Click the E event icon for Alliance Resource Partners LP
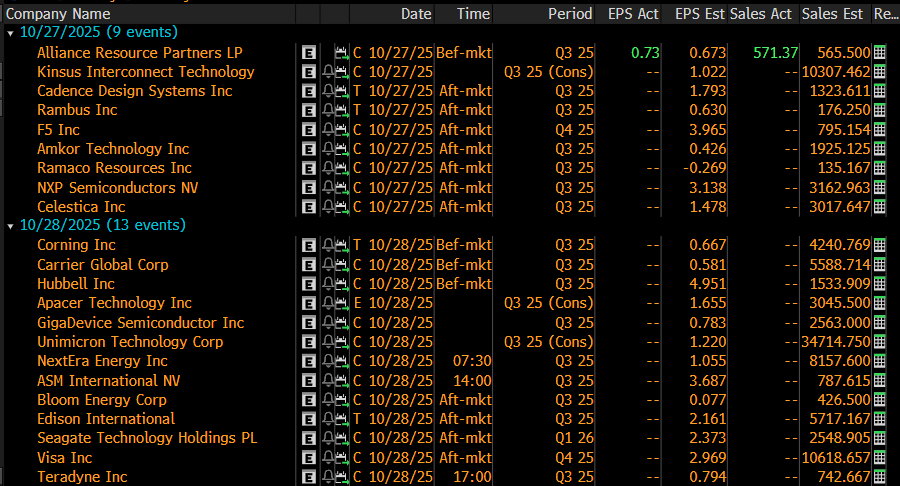900x486 pixels. pos(309,53)
